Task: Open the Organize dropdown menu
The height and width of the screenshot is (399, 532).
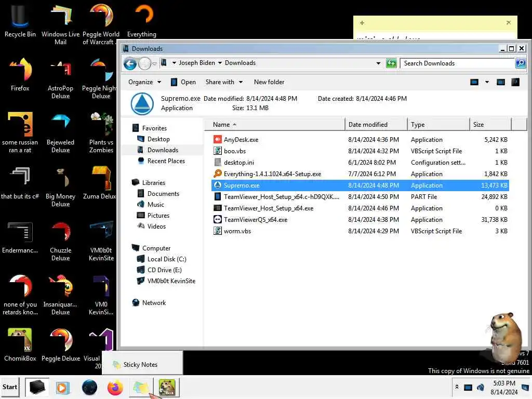Action: coord(144,82)
